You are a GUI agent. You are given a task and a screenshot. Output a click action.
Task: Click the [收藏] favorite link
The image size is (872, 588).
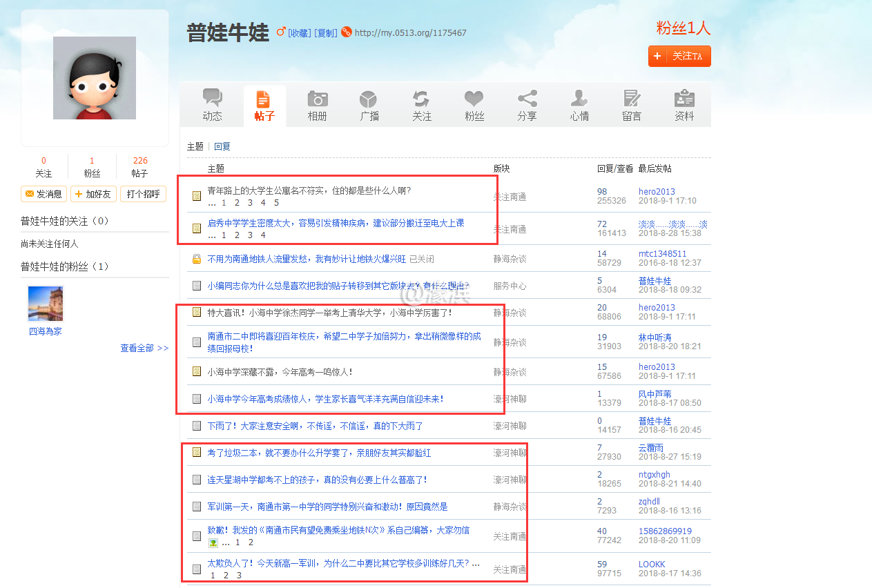[300, 33]
